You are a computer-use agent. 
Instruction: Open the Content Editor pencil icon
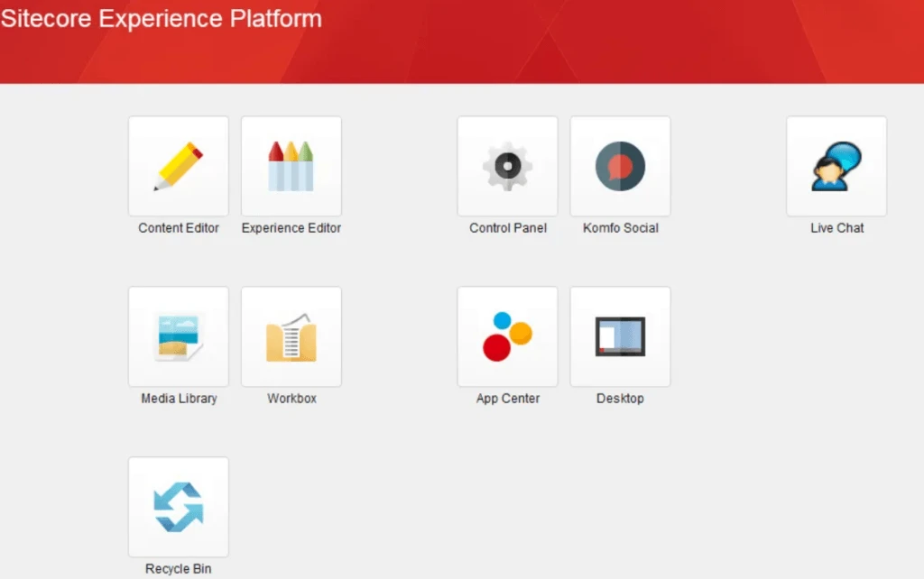click(x=179, y=166)
